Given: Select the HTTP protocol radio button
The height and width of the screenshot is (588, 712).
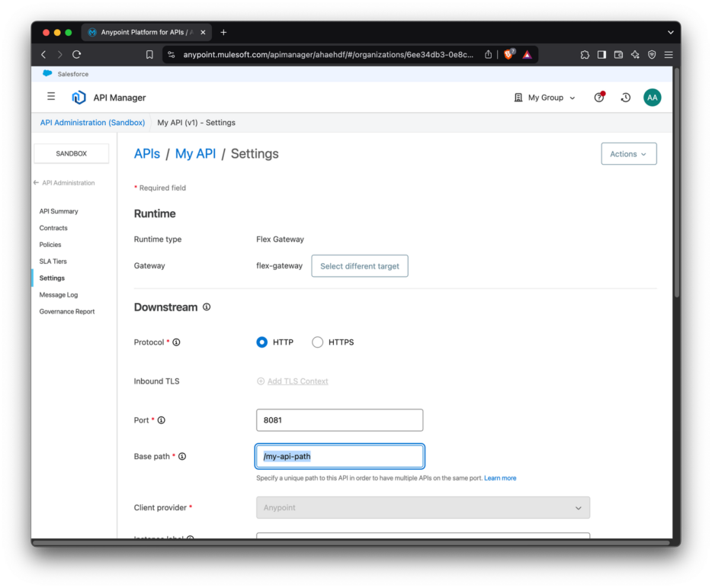Looking at the screenshot, I should click(x=262, y=342).
